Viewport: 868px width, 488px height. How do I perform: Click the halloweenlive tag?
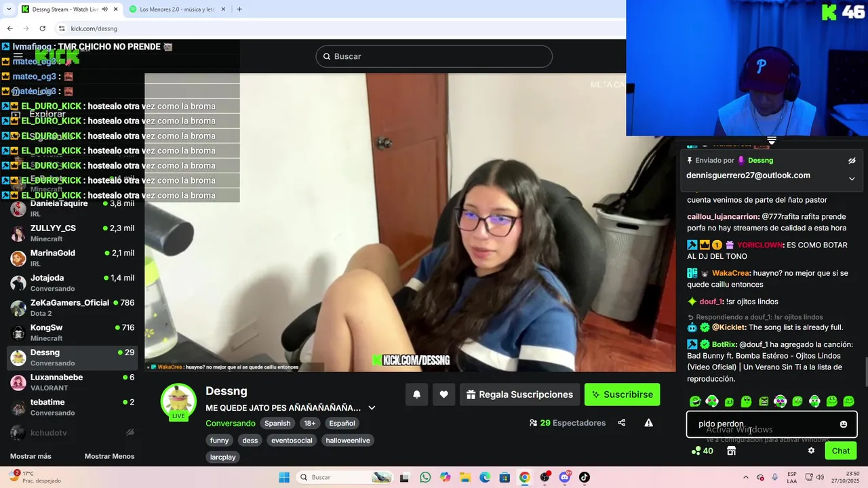(348, 441)
